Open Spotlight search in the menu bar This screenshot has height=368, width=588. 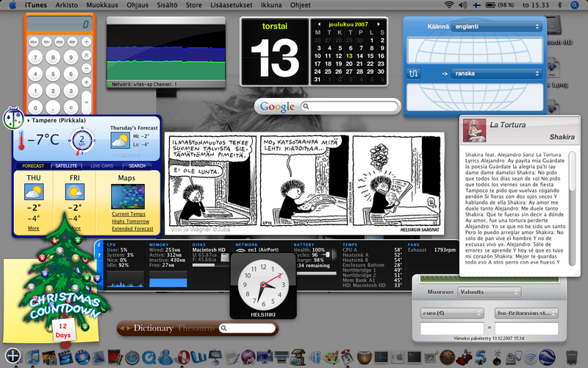coord(575,5)
